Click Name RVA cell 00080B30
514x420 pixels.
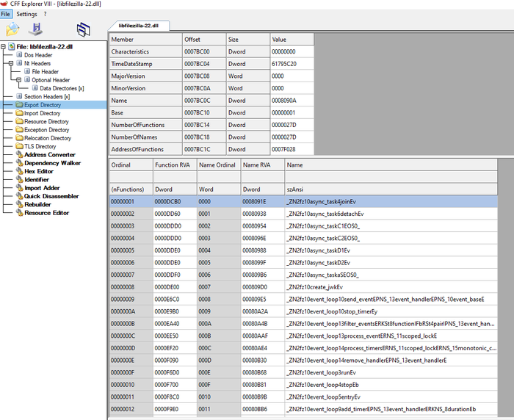pos(263,361)
